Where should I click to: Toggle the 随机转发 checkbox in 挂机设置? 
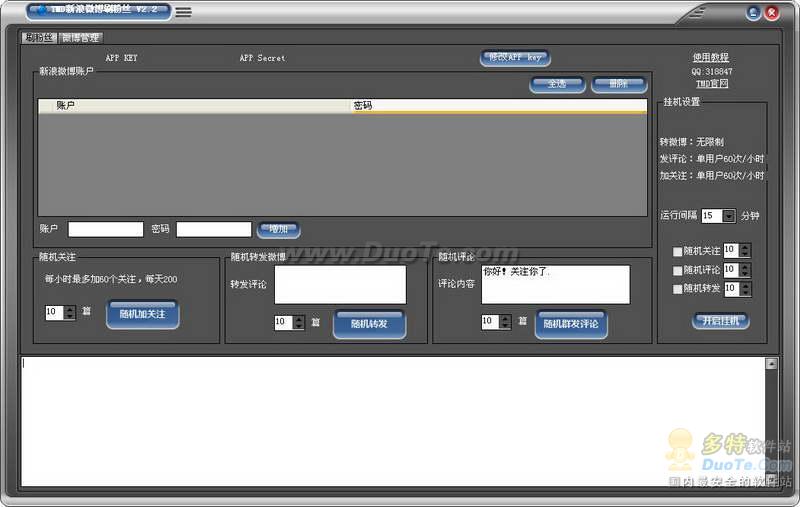click(x=678, y=289)
